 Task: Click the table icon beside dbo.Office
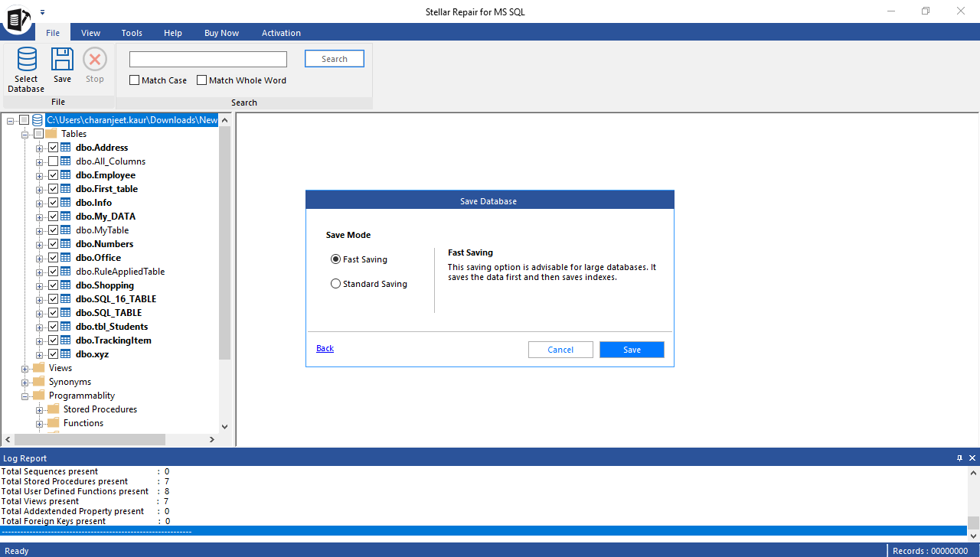66,258
